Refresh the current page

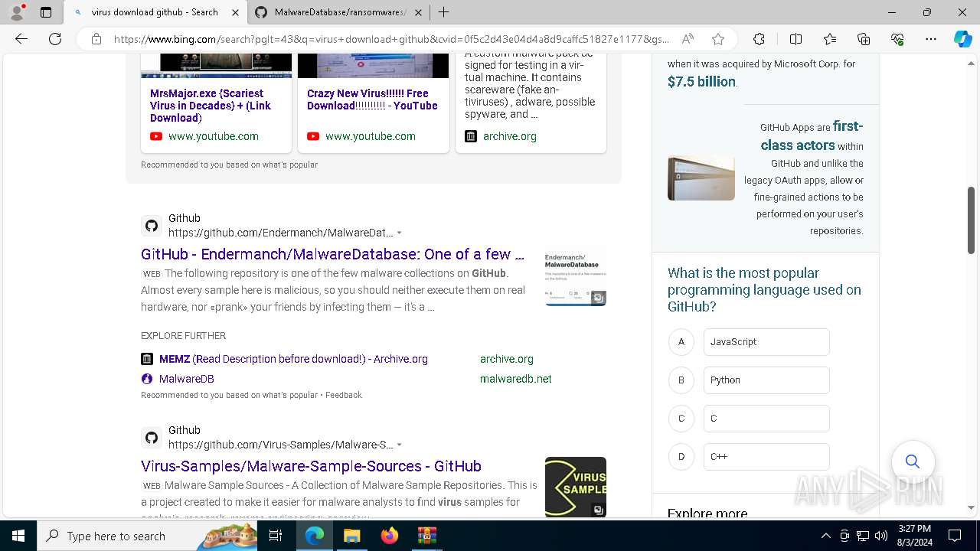(55, 39)
